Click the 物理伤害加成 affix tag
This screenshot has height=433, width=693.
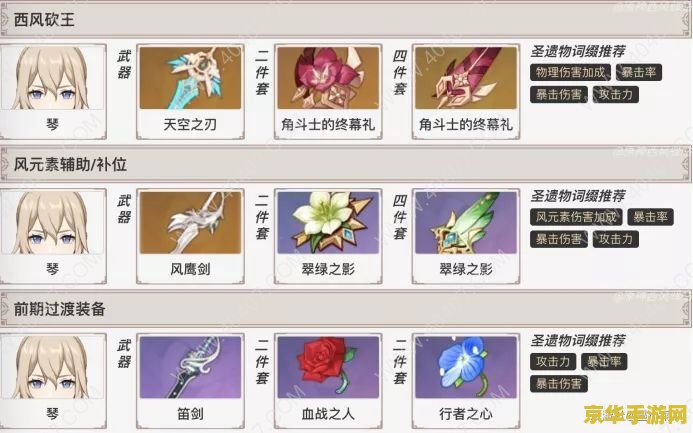(570, 72)
